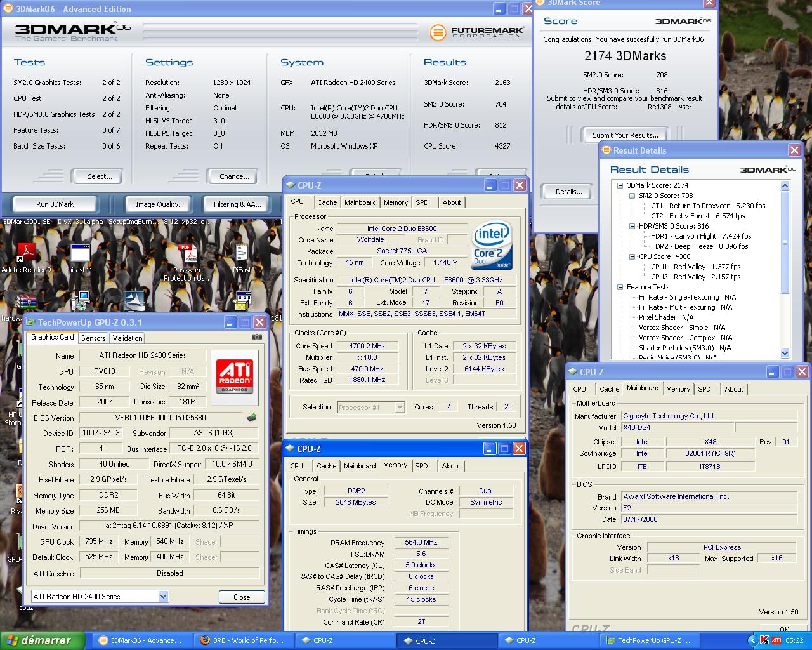Open the Cache tab in the CPU-Z processor window
Screen dimensions: 812x650
(327, 202)
